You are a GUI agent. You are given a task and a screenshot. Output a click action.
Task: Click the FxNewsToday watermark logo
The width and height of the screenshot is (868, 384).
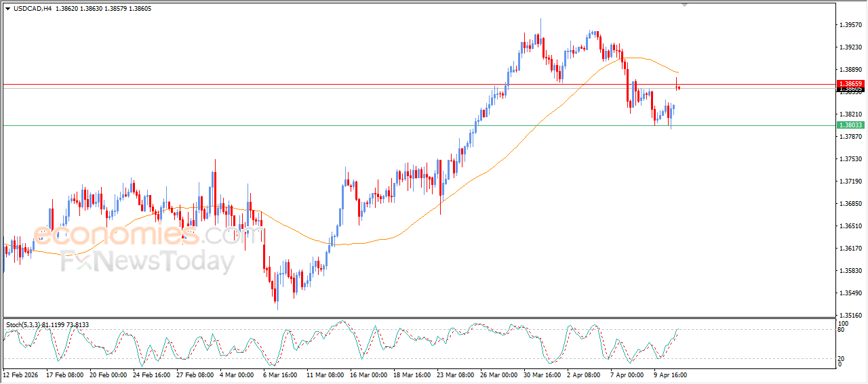[x=147, y=261]
